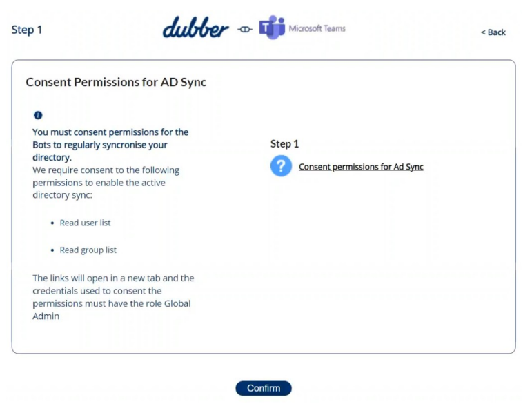The height and width of the screenshot is (406, 532).
Task: Click the Confirm button
Action: click(264, 388)
